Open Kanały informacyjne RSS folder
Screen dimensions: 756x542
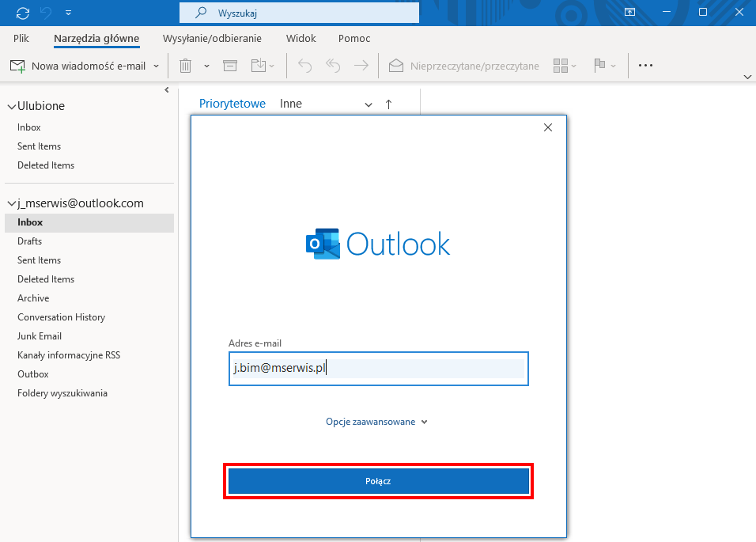click(x=69, y=355)
